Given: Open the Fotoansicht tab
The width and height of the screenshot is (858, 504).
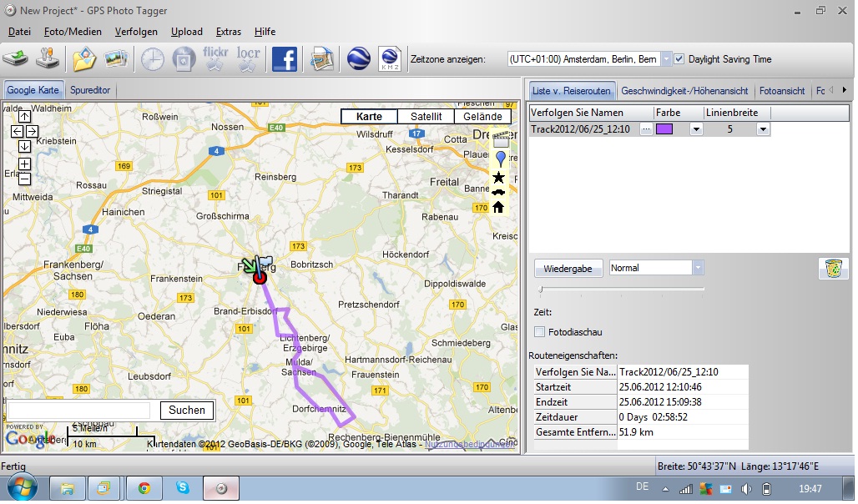Looking at the screenshot, I should click(782, 91).
